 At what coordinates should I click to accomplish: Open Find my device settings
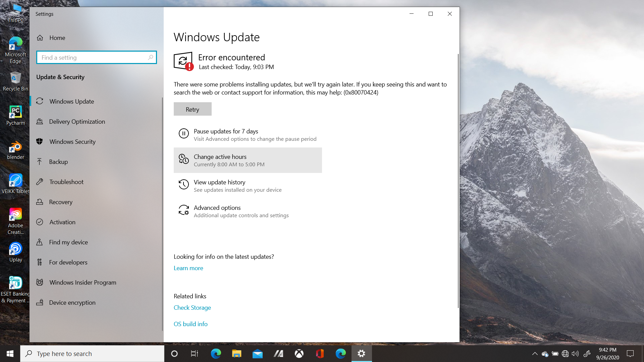tap(96, 242)
